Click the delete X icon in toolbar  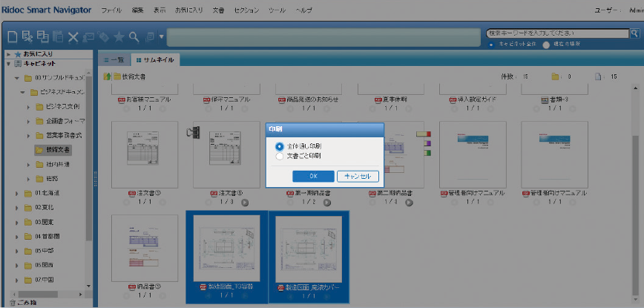click(73, 36)
